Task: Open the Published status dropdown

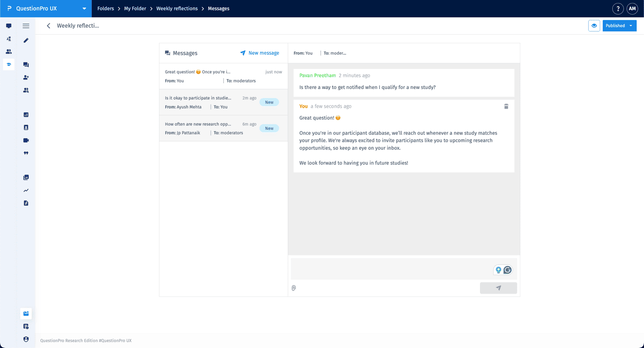Action: (619, 26)
